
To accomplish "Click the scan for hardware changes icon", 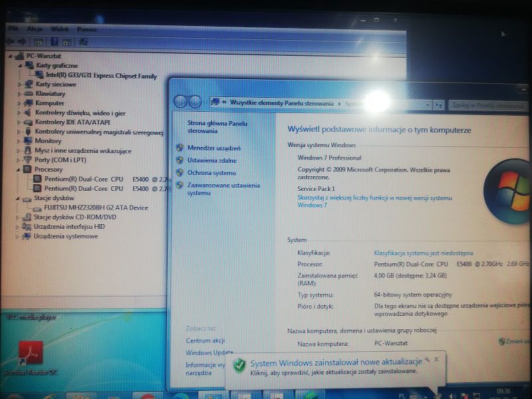I will (x=84, y=42).
